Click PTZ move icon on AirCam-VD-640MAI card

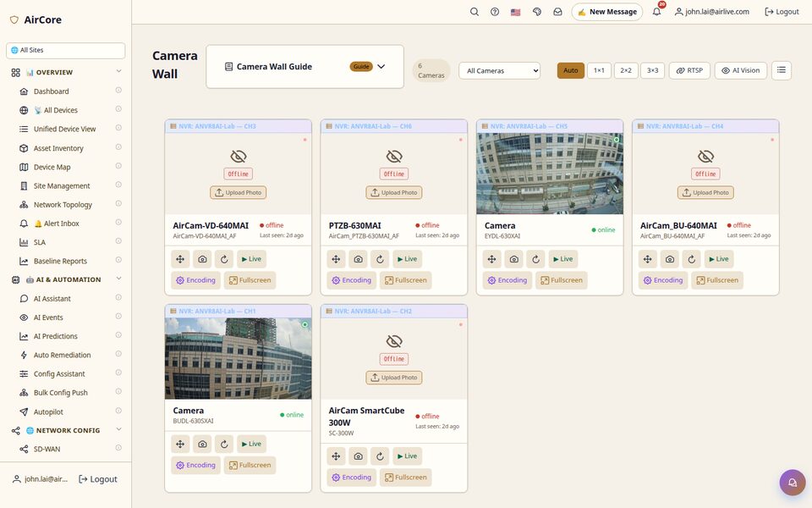click(180, 259)
